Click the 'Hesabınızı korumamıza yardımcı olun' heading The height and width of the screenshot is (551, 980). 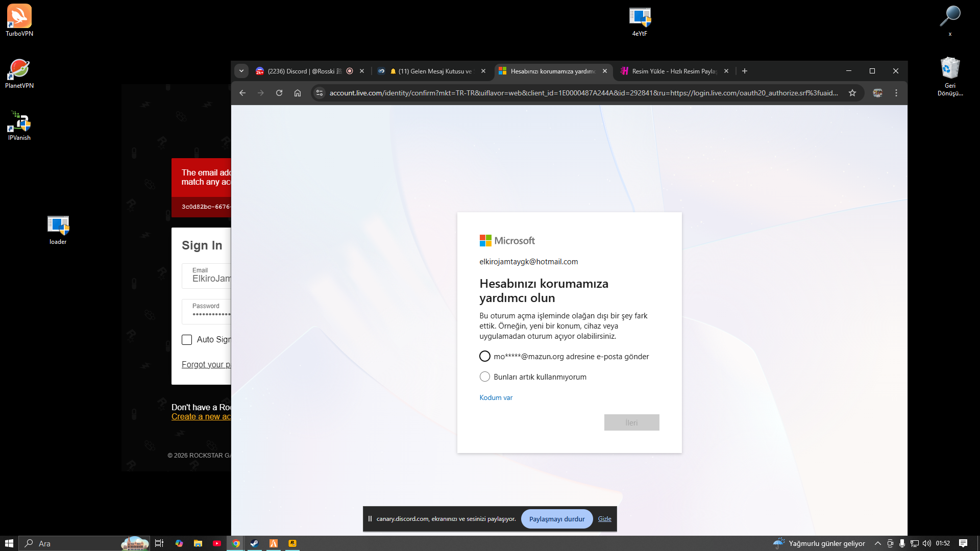click(x=544, y=291)
